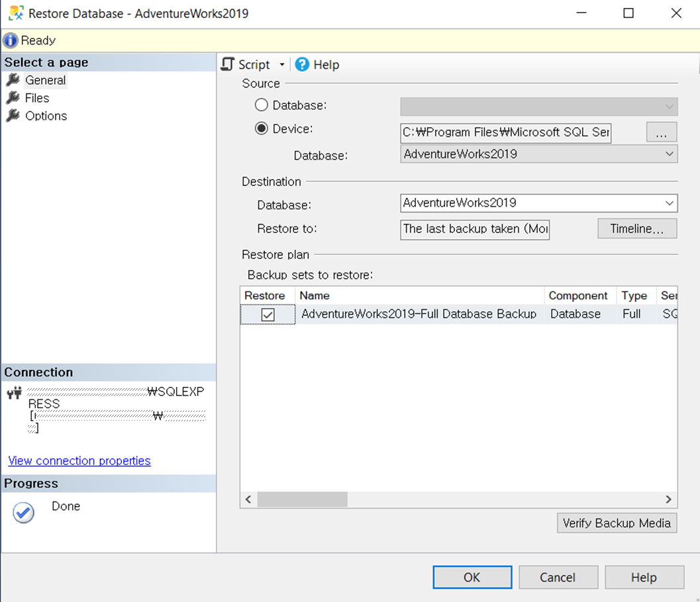This screenshot has width=700, height=602.
Task: Open the Files page
Action: [x=37, y=98]
